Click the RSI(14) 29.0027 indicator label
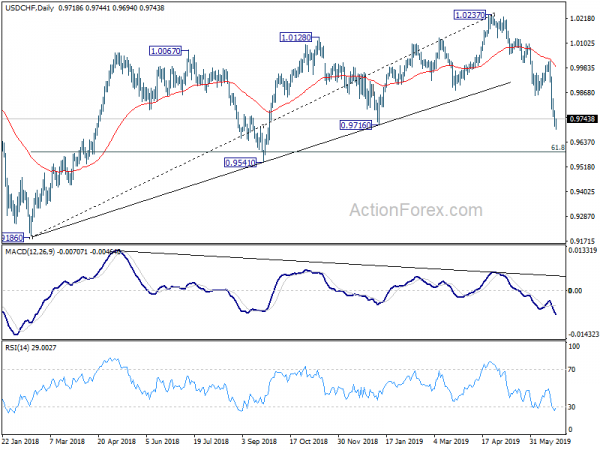Screen dimensions: 600x450 click(x=30, y=347)
